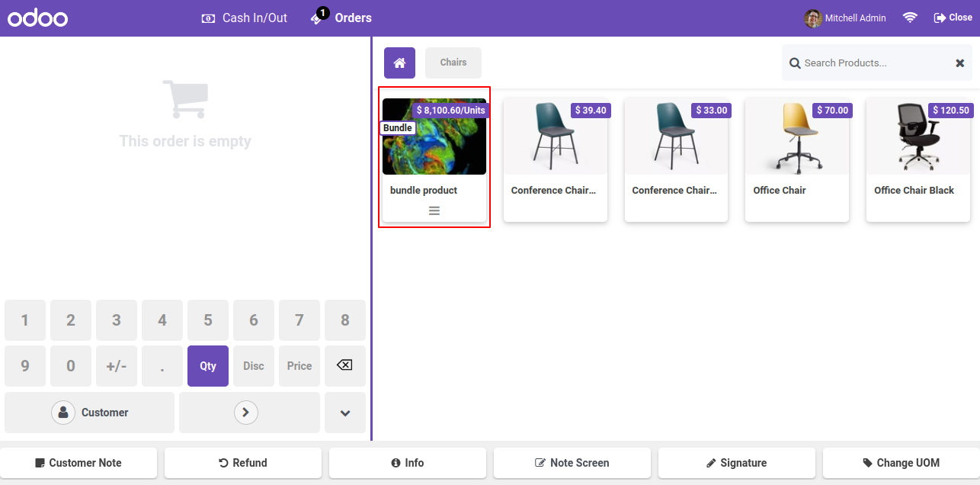This screenshot has width=980, height=485.
Task: Click the Odoo logo
Action: (38, 18)
